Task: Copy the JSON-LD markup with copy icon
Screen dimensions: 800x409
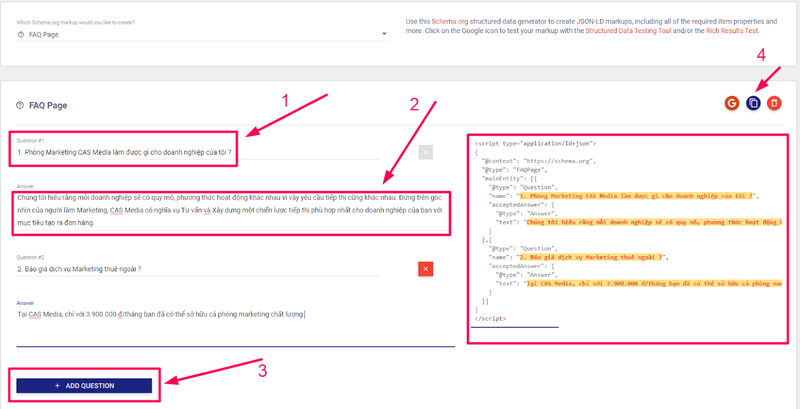Action: 753,104
